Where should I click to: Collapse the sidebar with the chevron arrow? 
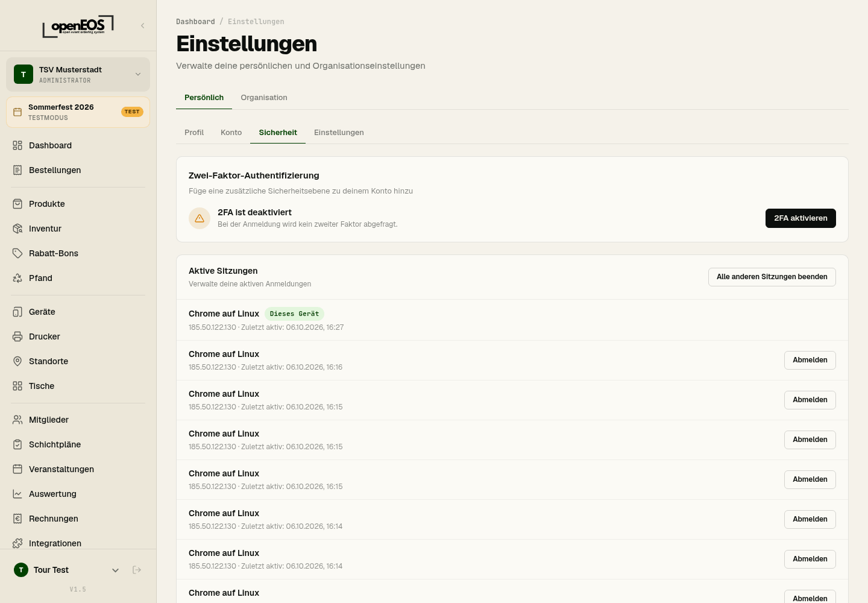(143, 25)
